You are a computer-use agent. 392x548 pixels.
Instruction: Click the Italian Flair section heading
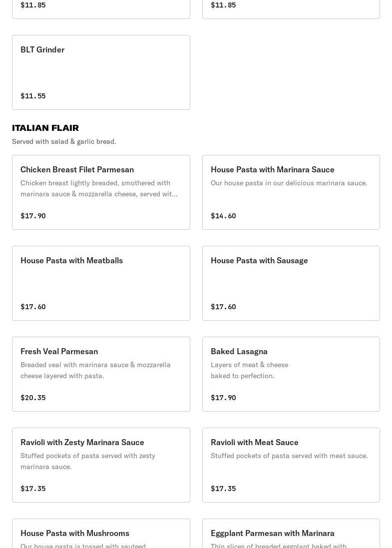(x=45, y=128)
